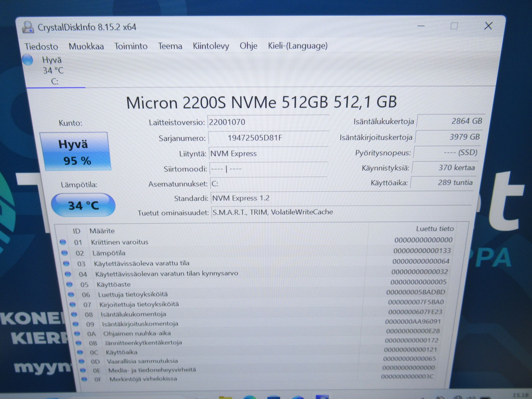The height and width of the screenshot is (399, 532).
Task: Select the status dot for Isäntäkirjoituskomentoja
Action: (76, 324)
